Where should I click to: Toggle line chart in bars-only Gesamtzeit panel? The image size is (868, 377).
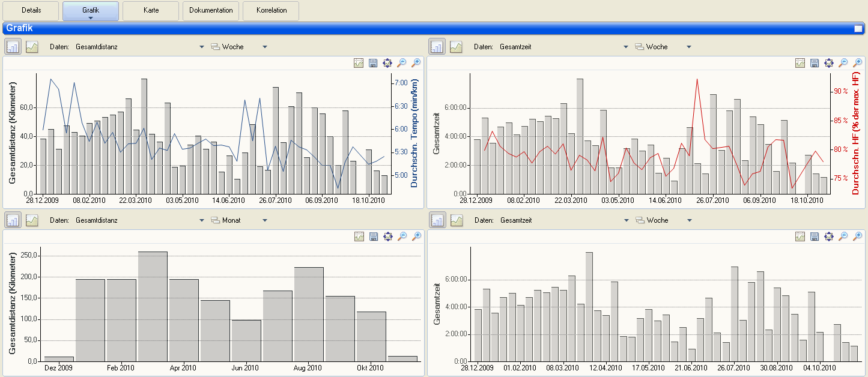click(x=456, y=220)
